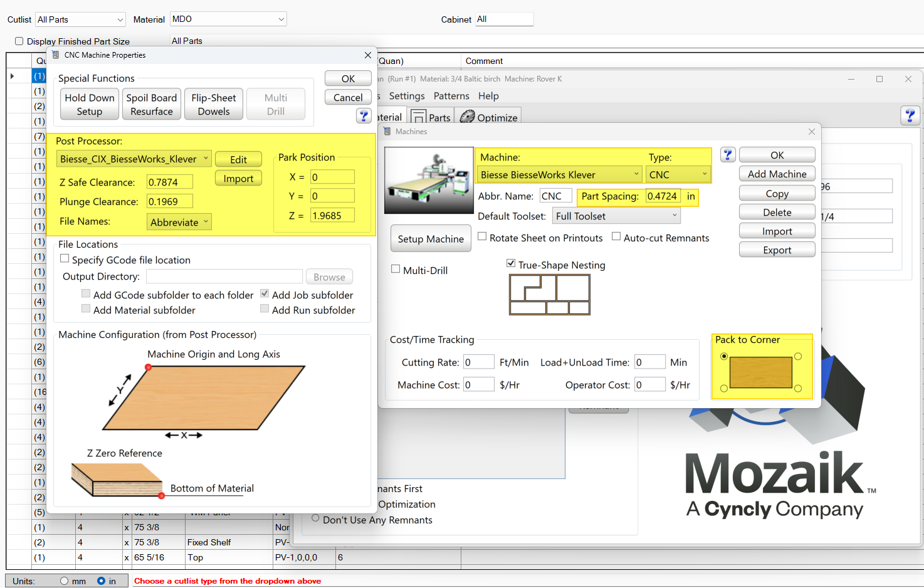Click the Cutting Rate field
This screenshot has height=588, width=924.
point(479,362)
